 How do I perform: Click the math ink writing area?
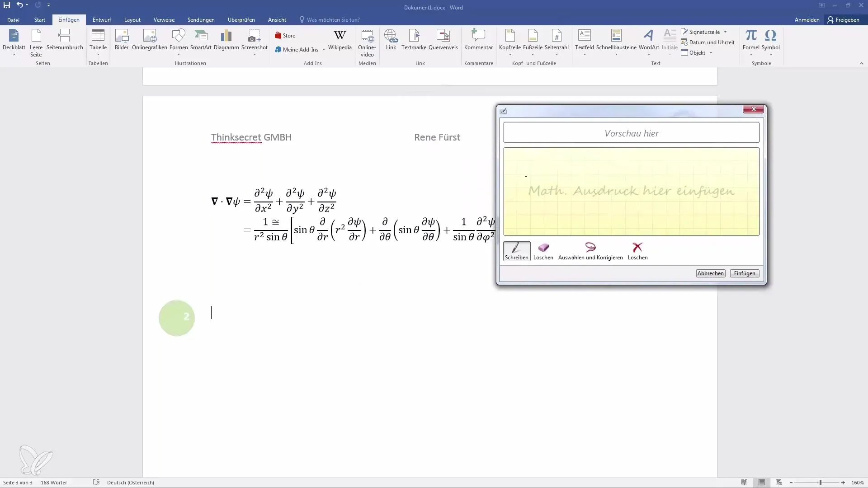631,192
